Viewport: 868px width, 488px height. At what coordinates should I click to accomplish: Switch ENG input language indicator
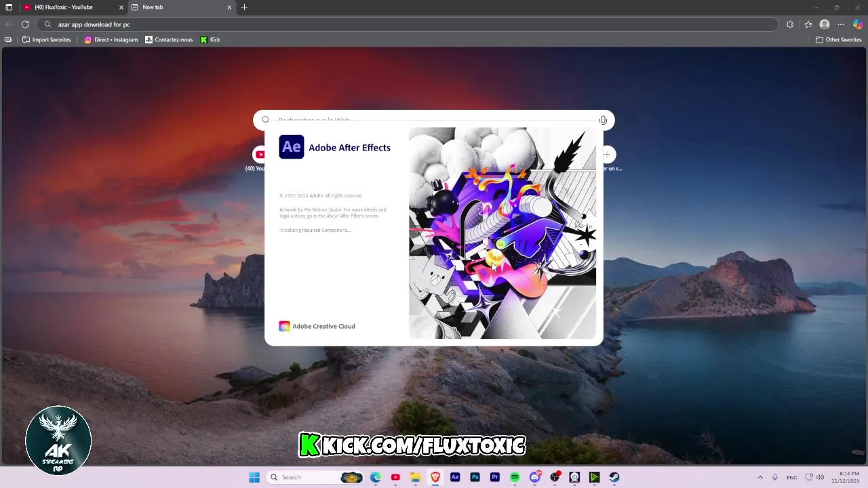[x=791, y=477]
